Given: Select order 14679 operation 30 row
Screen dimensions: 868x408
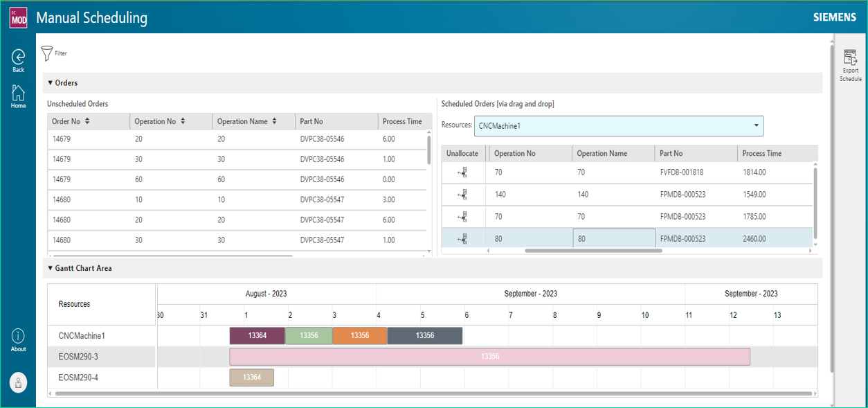Looking at the screenshot, I should pos(237,159).
